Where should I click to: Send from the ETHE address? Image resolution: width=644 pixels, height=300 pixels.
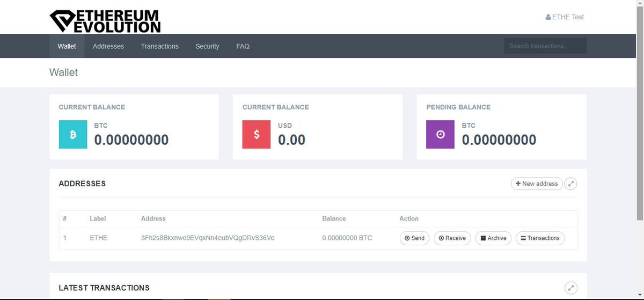click(414, 238)
